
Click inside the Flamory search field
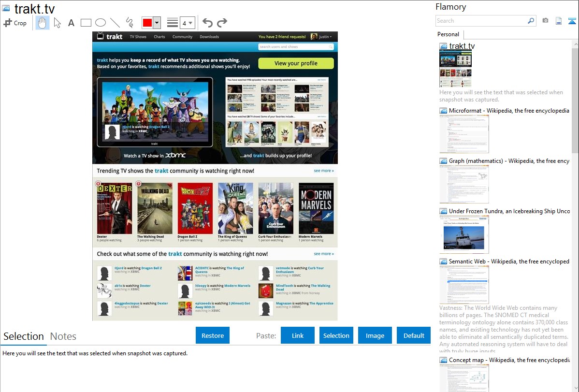pos(481,21)
